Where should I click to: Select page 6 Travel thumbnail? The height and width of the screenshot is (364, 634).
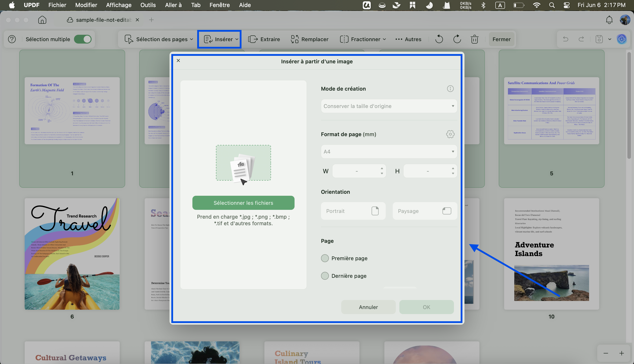click(x=72, y=254)
